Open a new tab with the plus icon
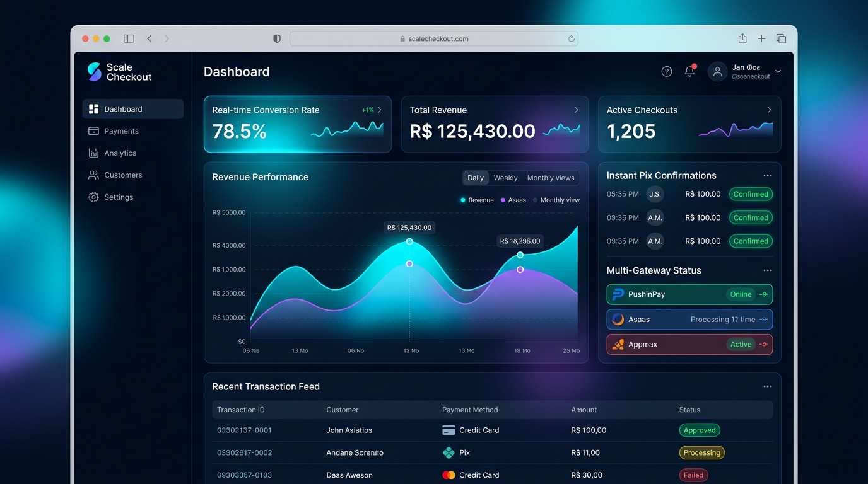The width and height of the screenshot is (868, 484). coord(761,38)
